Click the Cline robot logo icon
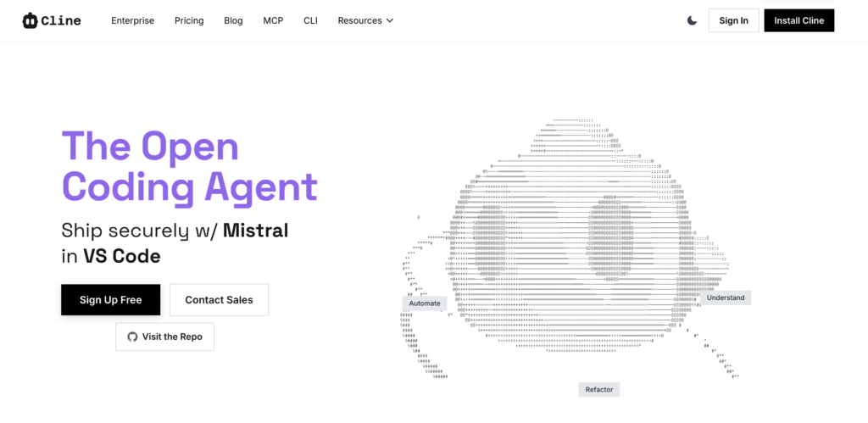868x423 pixels. [31, 20]
